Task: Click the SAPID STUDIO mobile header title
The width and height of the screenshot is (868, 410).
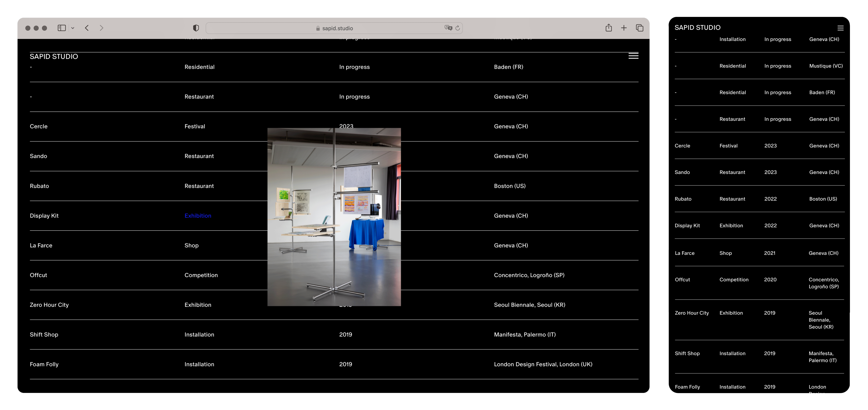Action: click(697, 28)
